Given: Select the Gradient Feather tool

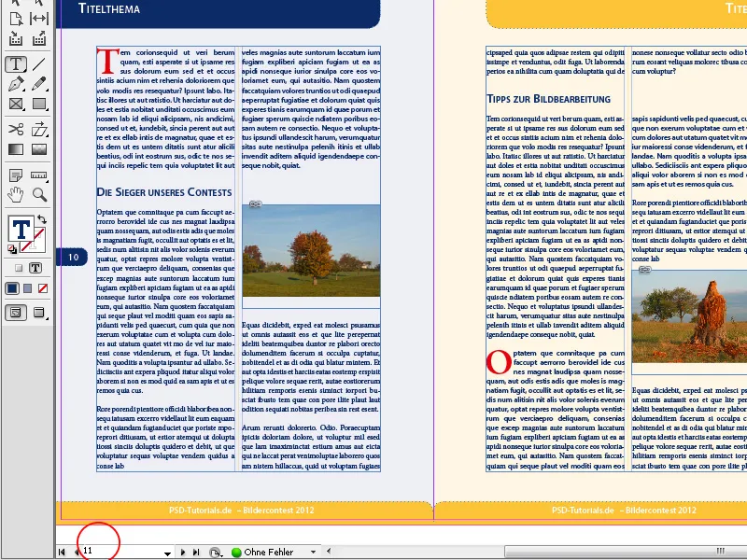Looking at the screenshot, I should 39,149.
